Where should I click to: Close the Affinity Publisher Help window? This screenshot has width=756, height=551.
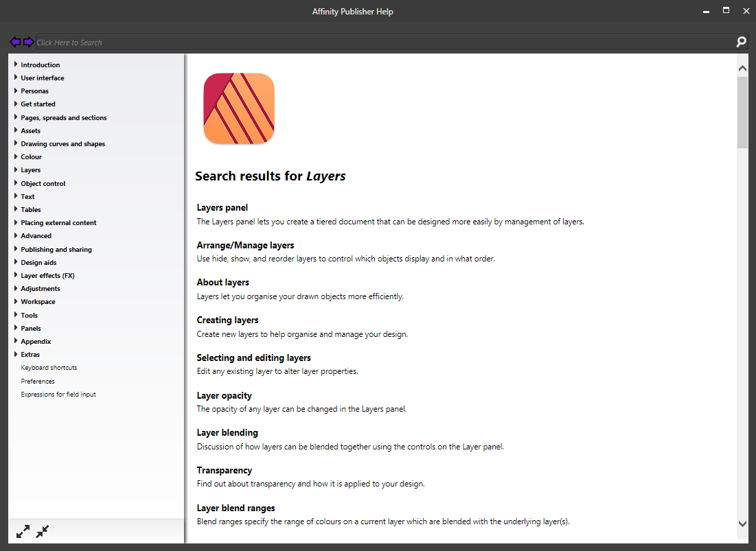[x=746, y=10]
